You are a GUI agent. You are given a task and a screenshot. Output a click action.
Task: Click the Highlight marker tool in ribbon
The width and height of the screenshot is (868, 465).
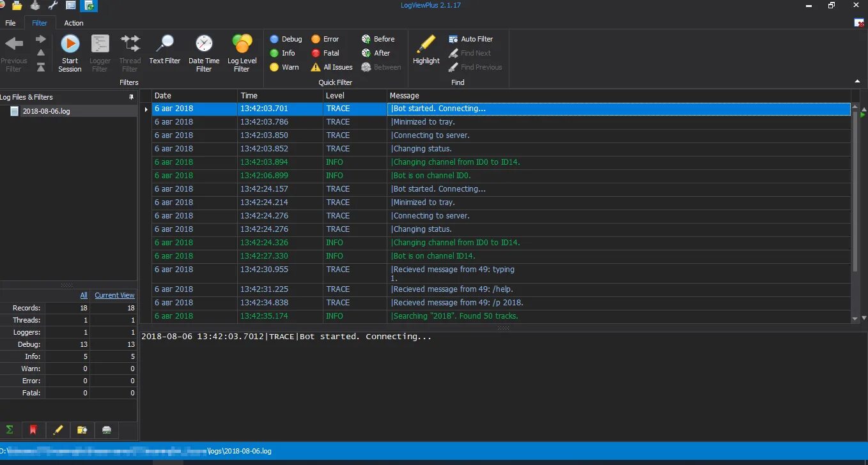point(426,50)
